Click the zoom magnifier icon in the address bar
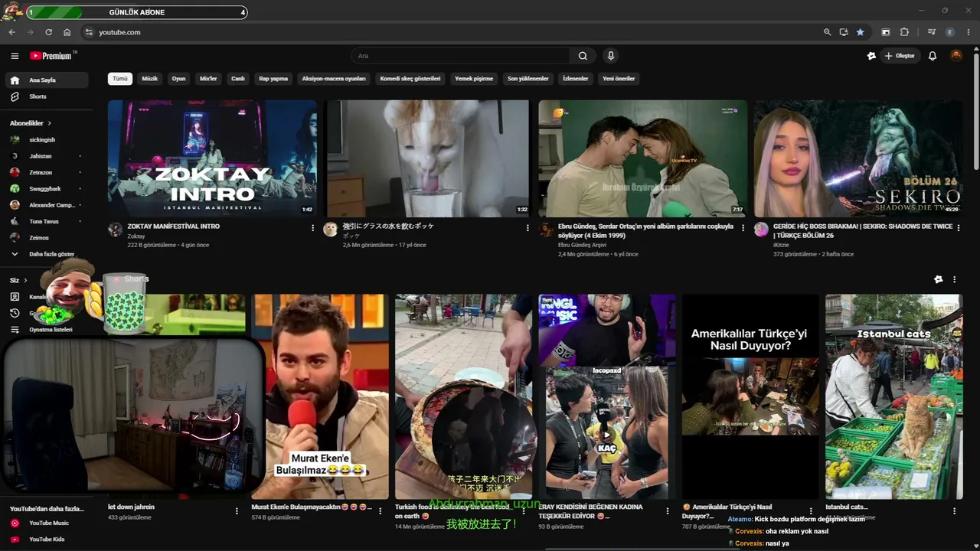The height and width of the screenshot is (551, 980). [x=827, y=32]
